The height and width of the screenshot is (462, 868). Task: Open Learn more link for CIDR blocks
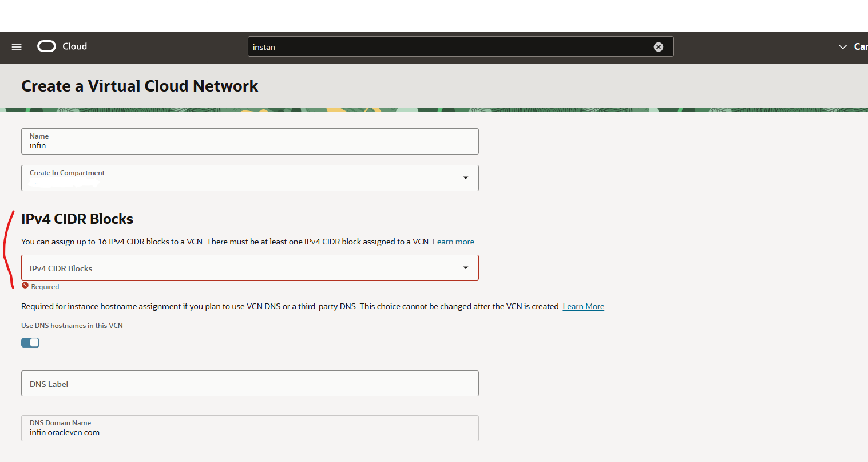coord(453,242)
